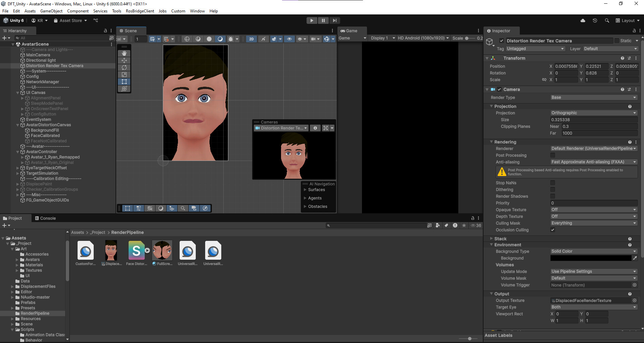Image resolution: width=644 pixels, height=343 pixels.
Task: Select the Move tool in Scene toolbar
Action: tap(124, 60)
